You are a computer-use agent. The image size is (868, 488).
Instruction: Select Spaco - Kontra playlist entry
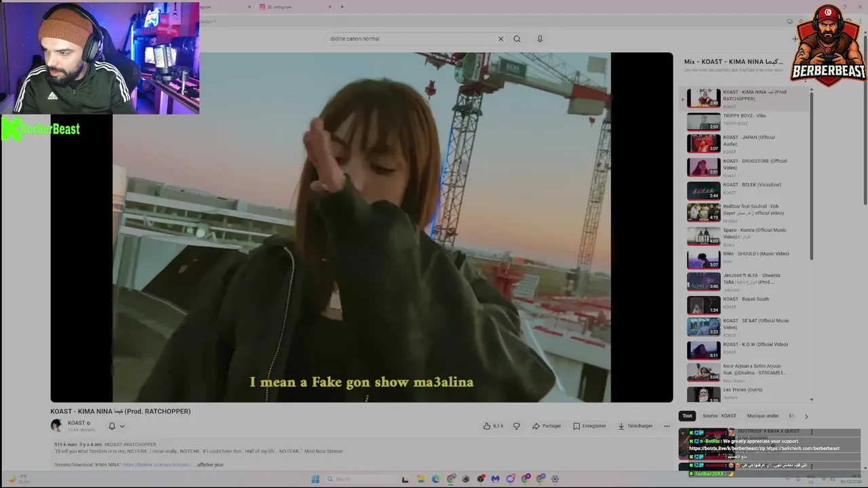tap(745, 237)
